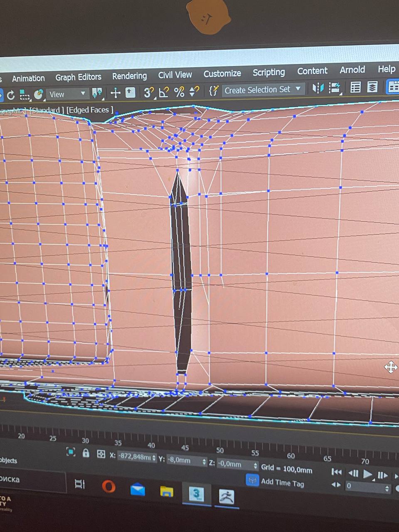Go to Start of animation
Image resolution: width=399 pixels, height=532 pixels.
coord(336,472)
